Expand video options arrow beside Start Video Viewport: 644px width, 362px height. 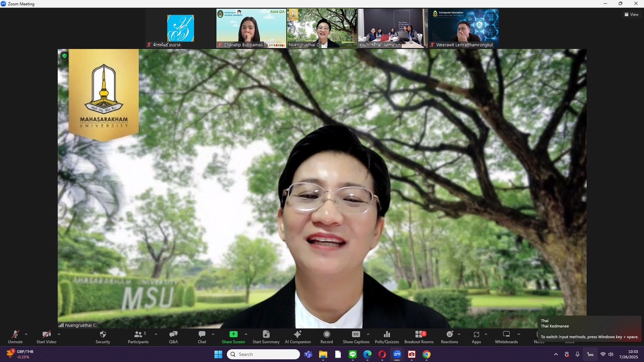pyautogui.click(x=59, y=334)
